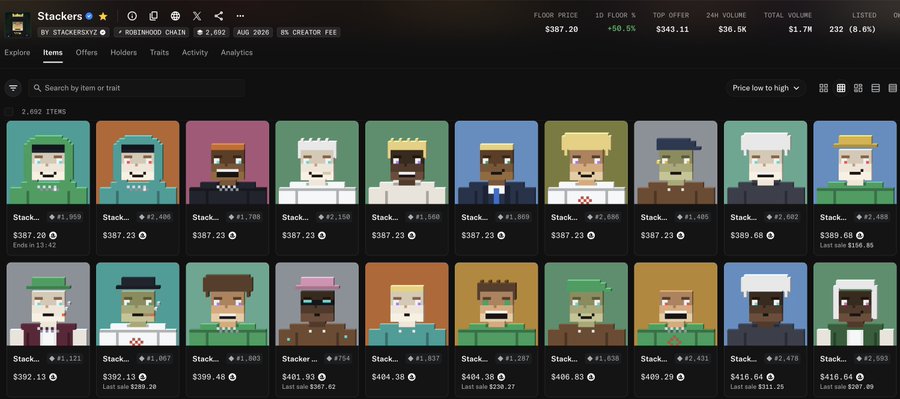
Task: Open the Stacker #1,121 green hat image
Action: pos(48,304)
